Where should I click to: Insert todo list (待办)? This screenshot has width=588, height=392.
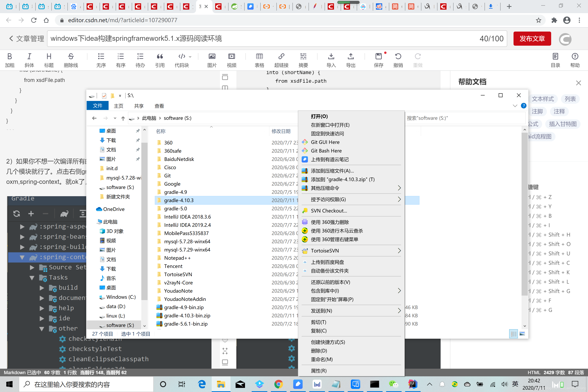tap(140, 60)
